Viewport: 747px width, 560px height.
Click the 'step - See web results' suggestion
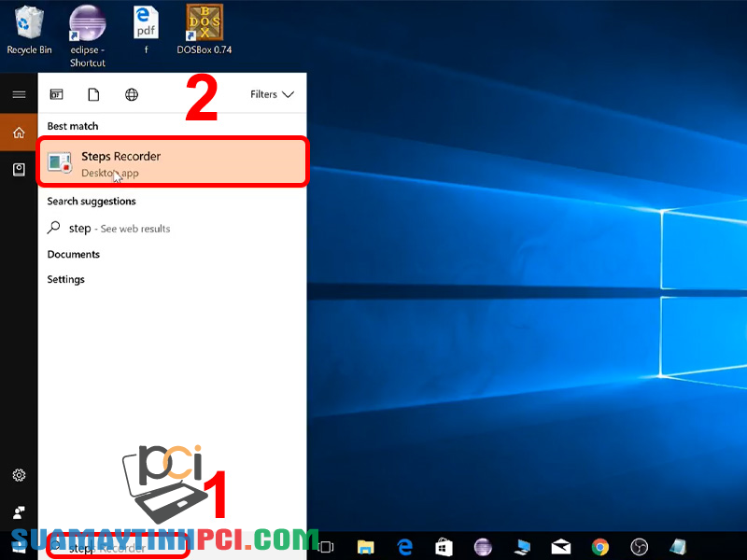click(x=173, y=229)
